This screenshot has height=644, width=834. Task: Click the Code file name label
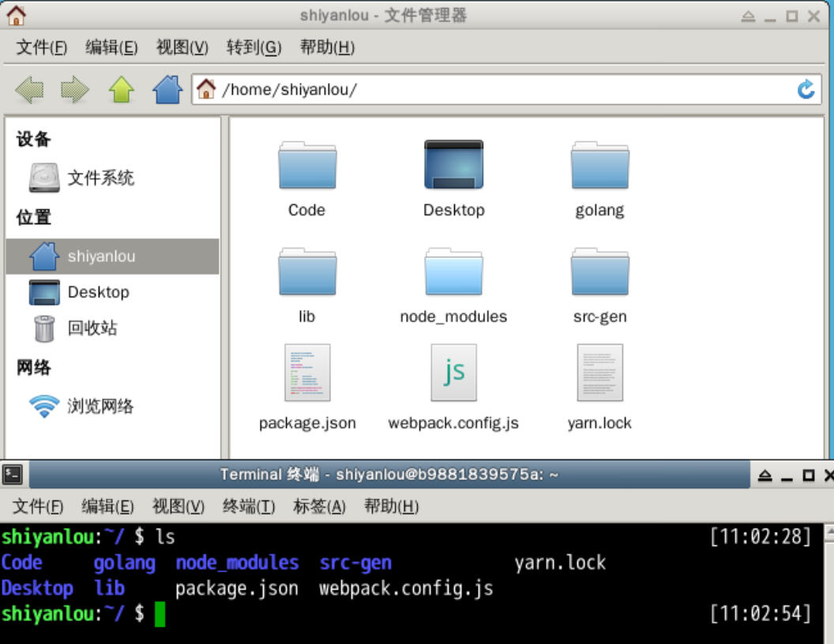click(x=307, y=210)
